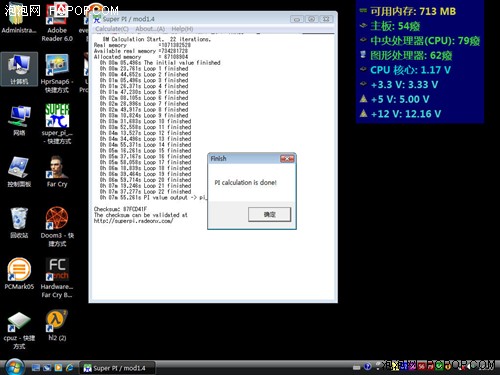Click the Super PI title bar icon

point(97,19)
